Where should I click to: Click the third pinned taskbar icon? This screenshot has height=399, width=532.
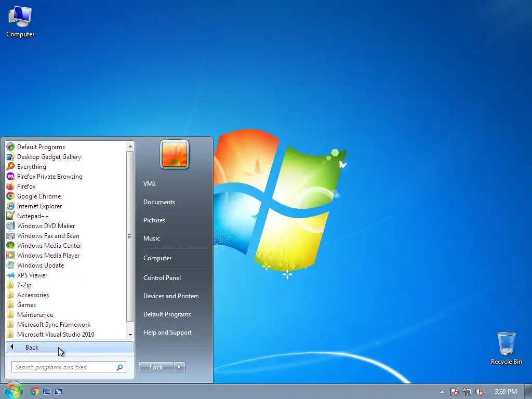[x=59, y=392]
